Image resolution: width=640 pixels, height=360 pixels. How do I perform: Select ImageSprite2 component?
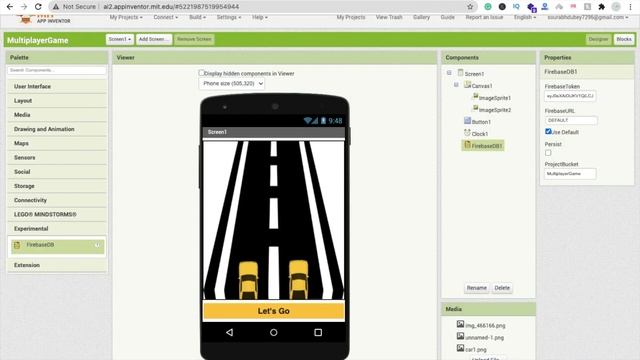[x=495, y=110]
